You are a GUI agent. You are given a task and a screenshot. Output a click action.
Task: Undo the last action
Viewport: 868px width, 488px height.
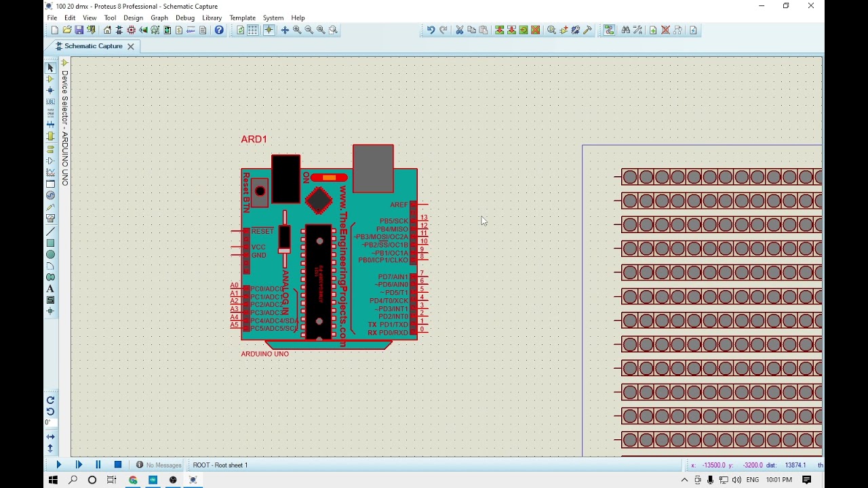(431, 30)
